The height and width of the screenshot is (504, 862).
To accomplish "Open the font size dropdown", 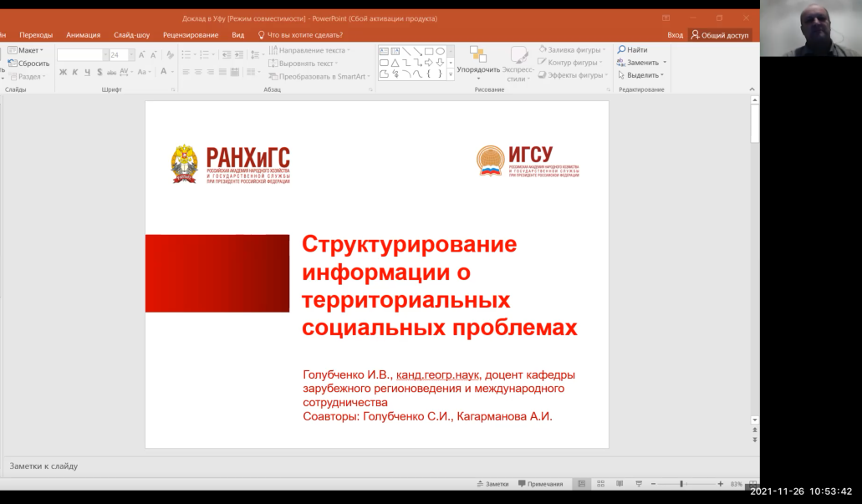I will tap(131, 55).
